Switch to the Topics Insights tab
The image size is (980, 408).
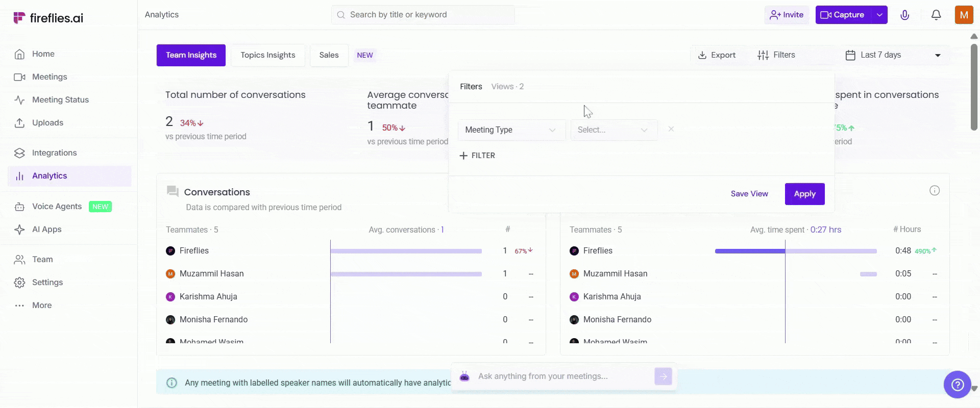(267, 55)
